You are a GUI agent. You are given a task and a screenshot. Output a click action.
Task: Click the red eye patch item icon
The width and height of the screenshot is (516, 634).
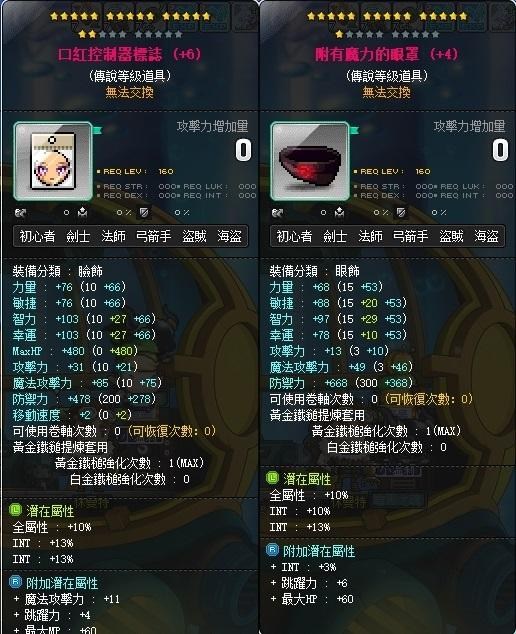coord(310,161)
